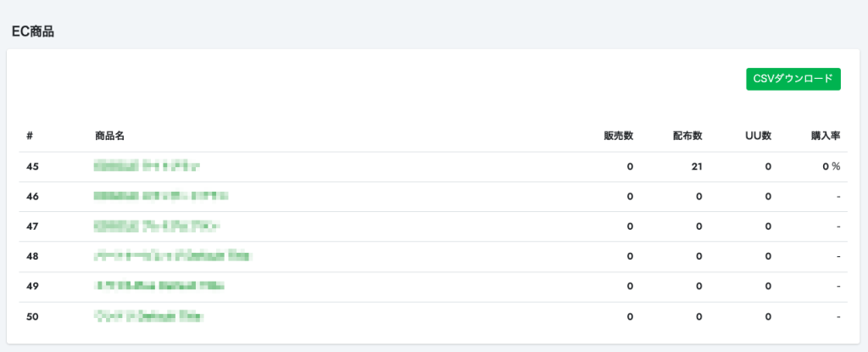Open the product link in row 45
The height and width of the screenshot is (352, 868).
(x=147, y=165)
